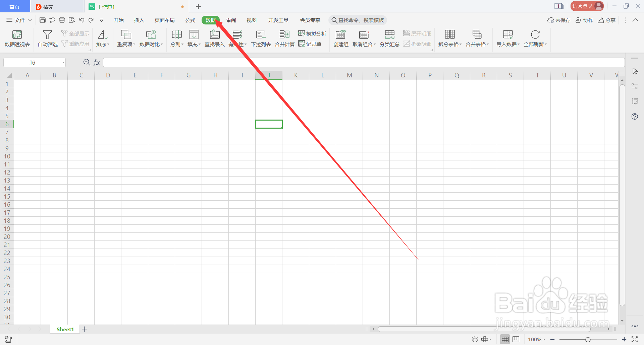Open Split Table (拆分表格) tool
Screen dimensions: 644x345
tap(450, 38)
